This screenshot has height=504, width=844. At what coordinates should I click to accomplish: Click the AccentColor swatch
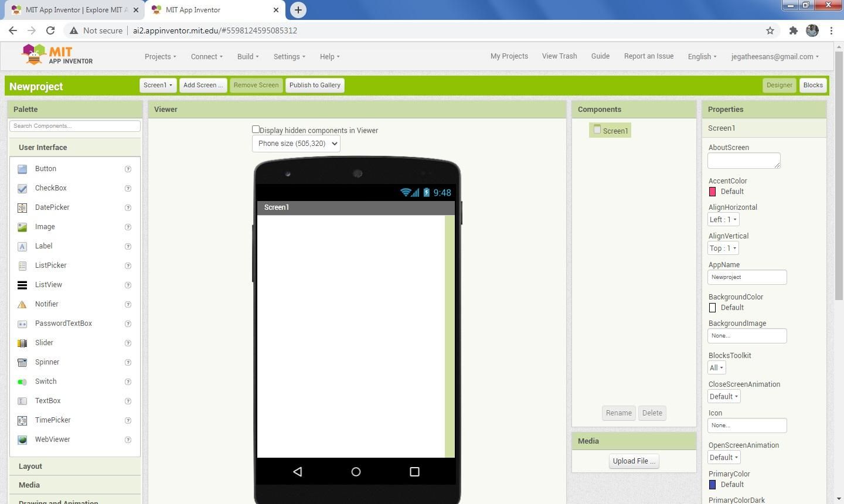tap(712, 192)
